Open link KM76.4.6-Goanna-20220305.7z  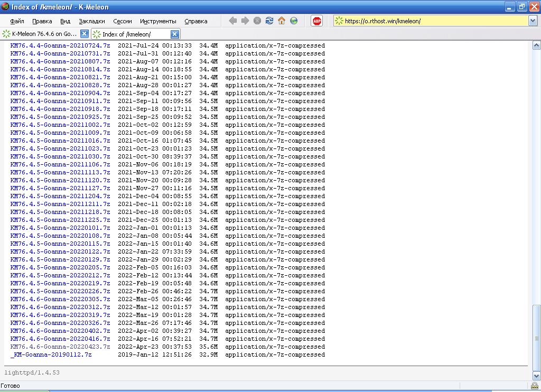pos(60,300)
